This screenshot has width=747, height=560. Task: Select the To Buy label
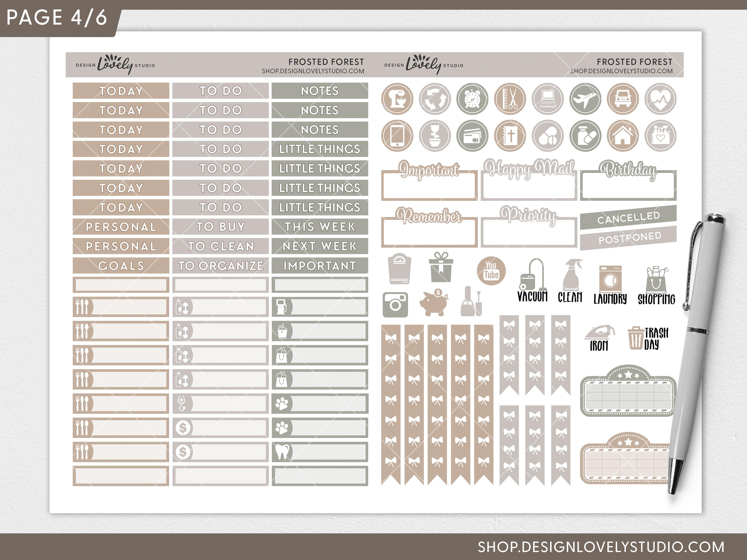point(221,226)
